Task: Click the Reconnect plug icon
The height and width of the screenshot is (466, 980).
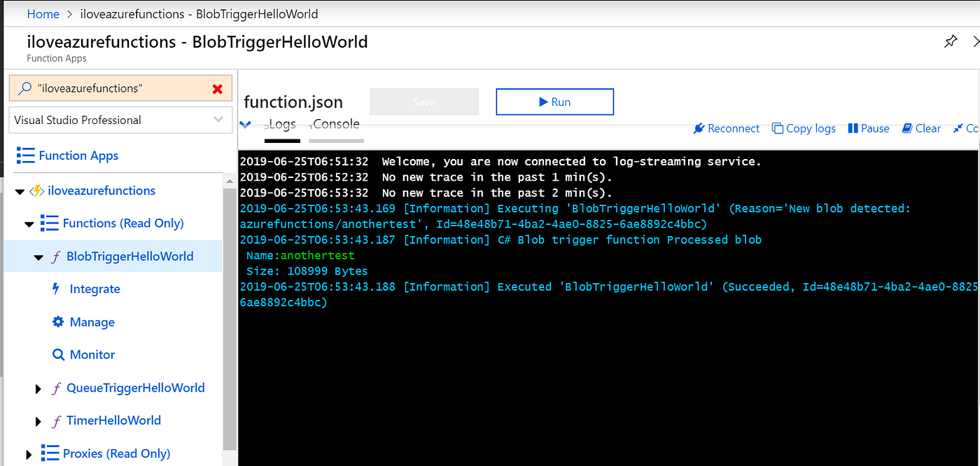Action: pos(699,128)
